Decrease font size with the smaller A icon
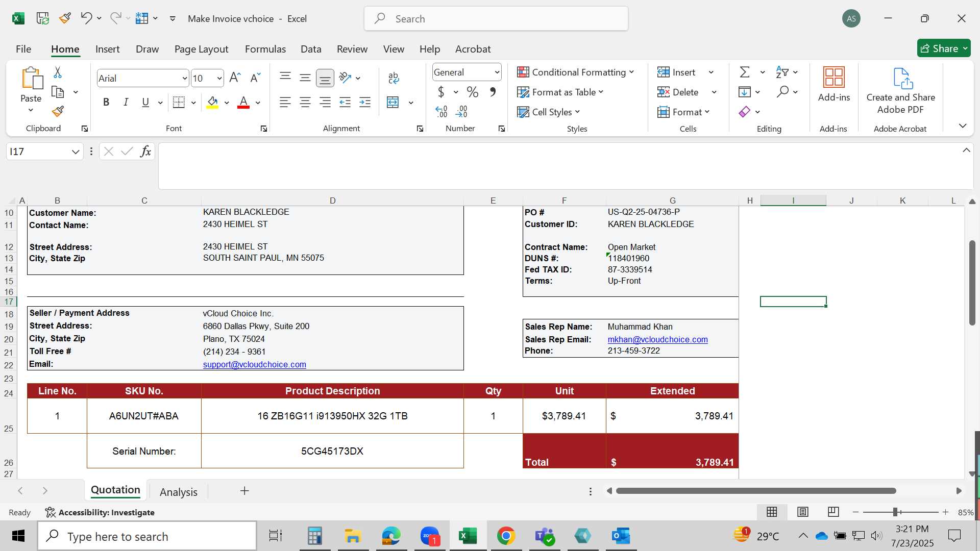 [x=255, y=78]
